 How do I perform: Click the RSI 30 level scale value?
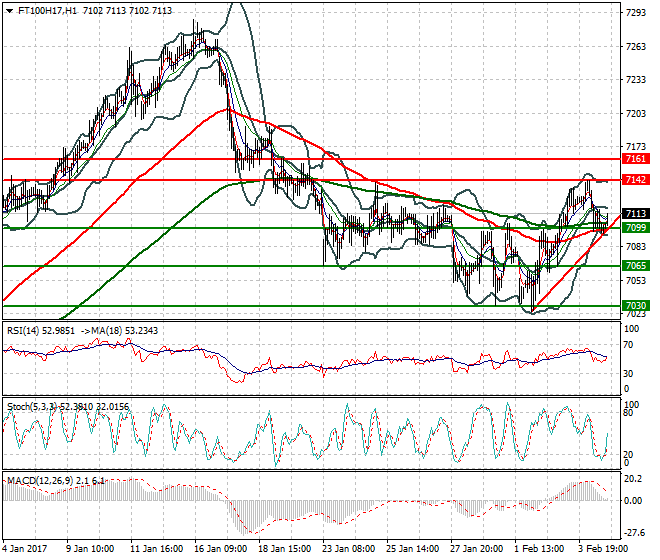point(628,374)
